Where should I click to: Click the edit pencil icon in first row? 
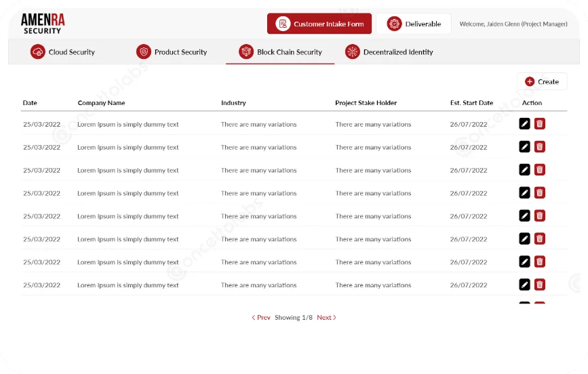pos(524,123)
